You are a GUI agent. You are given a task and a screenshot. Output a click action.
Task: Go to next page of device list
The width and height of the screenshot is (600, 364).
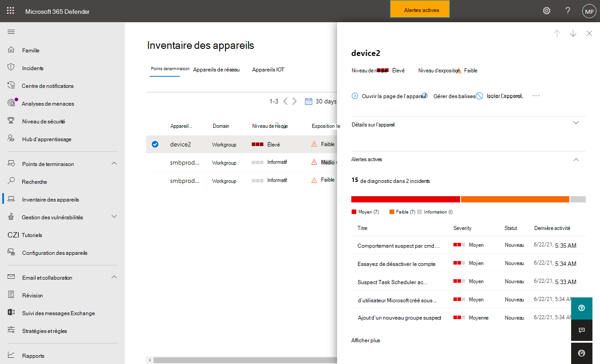coord(294,101)
